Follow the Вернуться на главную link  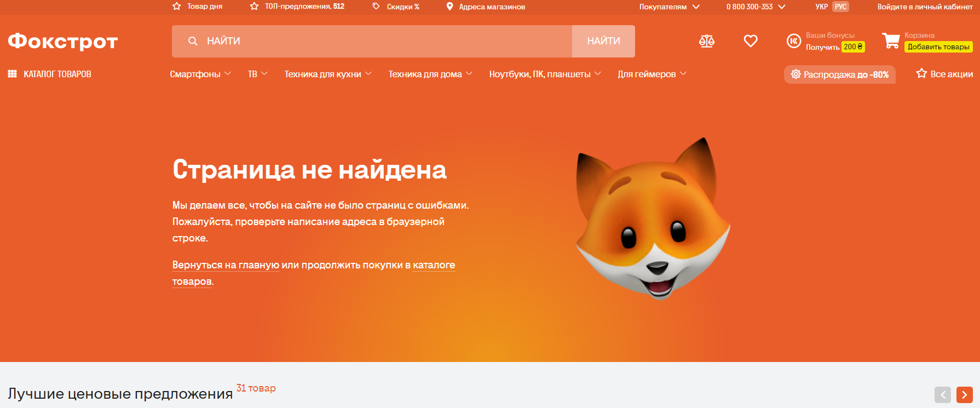click(226, 265)
